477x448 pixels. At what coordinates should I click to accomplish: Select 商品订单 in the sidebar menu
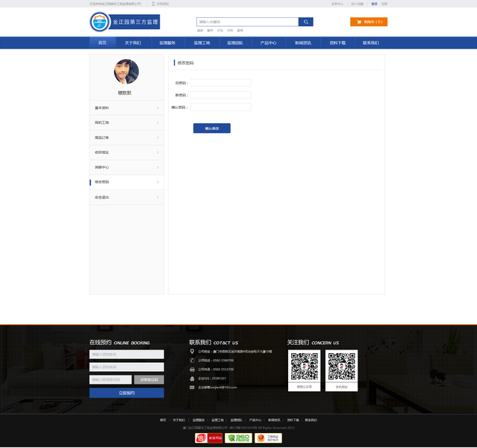[127, 137]
